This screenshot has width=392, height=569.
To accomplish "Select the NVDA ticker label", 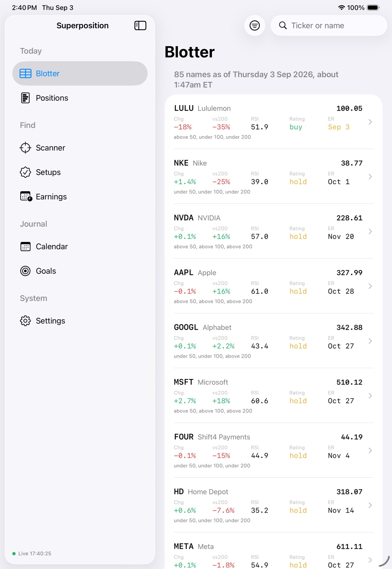I will [184, 218].
